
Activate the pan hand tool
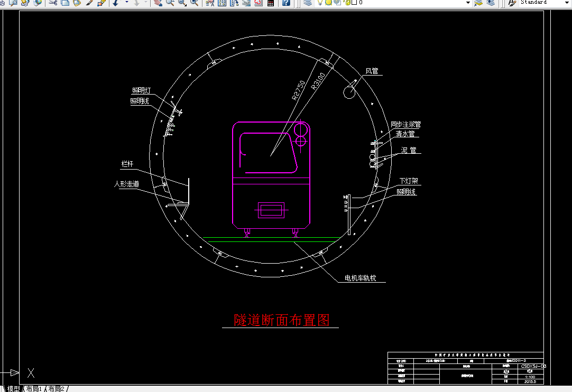158,3
